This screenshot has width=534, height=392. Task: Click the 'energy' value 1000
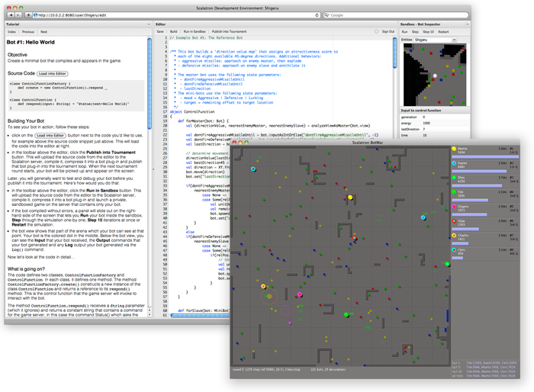(426, 124)
